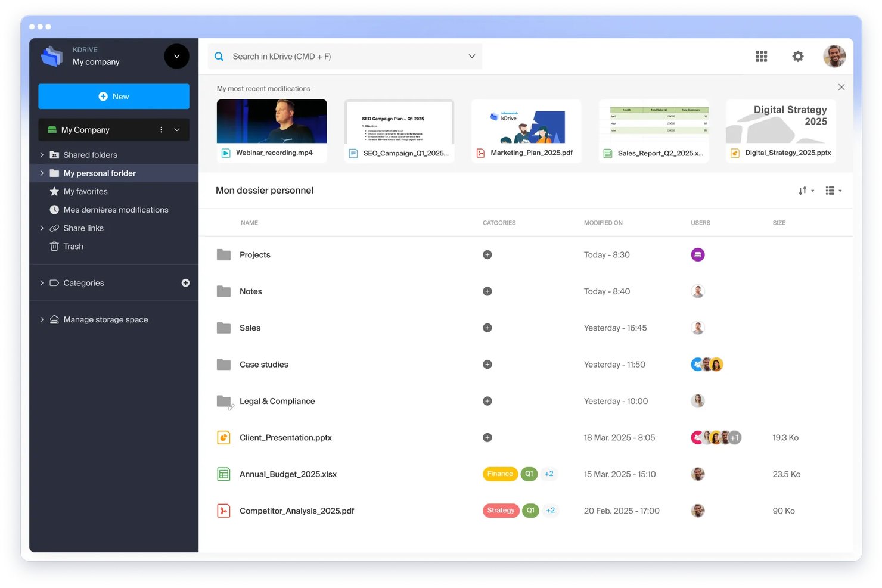Open the sort order dropdown
Viewport: 882px width, 588px height.
pyautogui.click(x=806, y=191)
